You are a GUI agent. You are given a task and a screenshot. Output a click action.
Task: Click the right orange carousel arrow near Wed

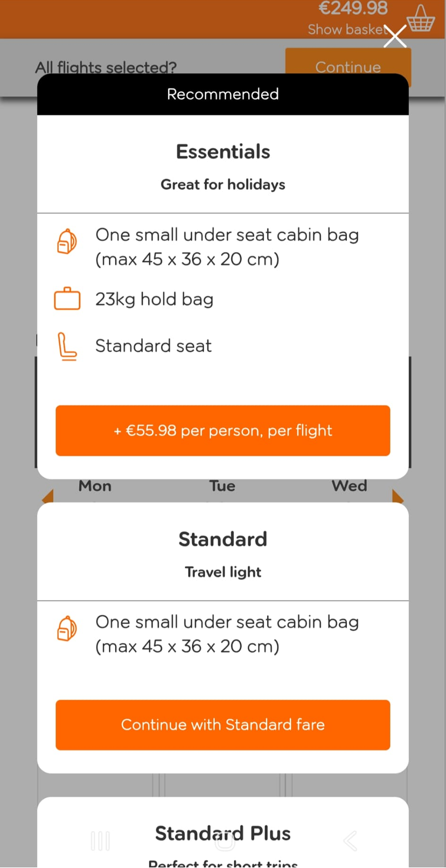397,496
